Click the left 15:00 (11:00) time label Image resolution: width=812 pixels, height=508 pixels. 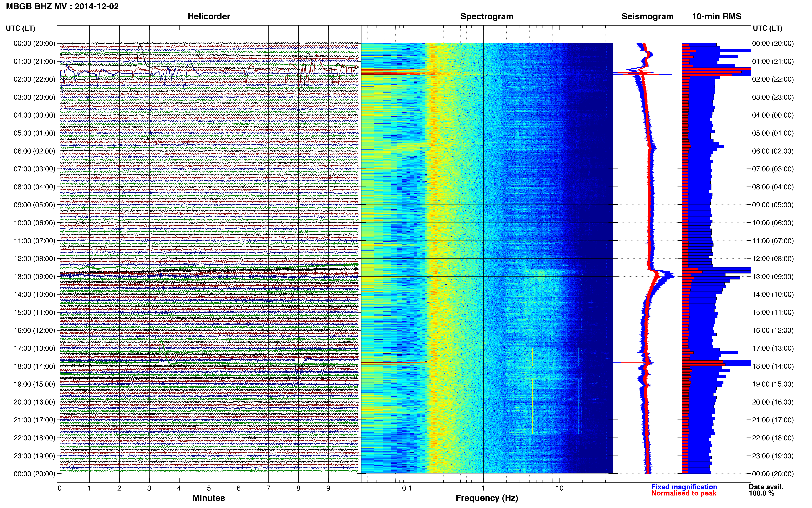[x=34, y=312]
